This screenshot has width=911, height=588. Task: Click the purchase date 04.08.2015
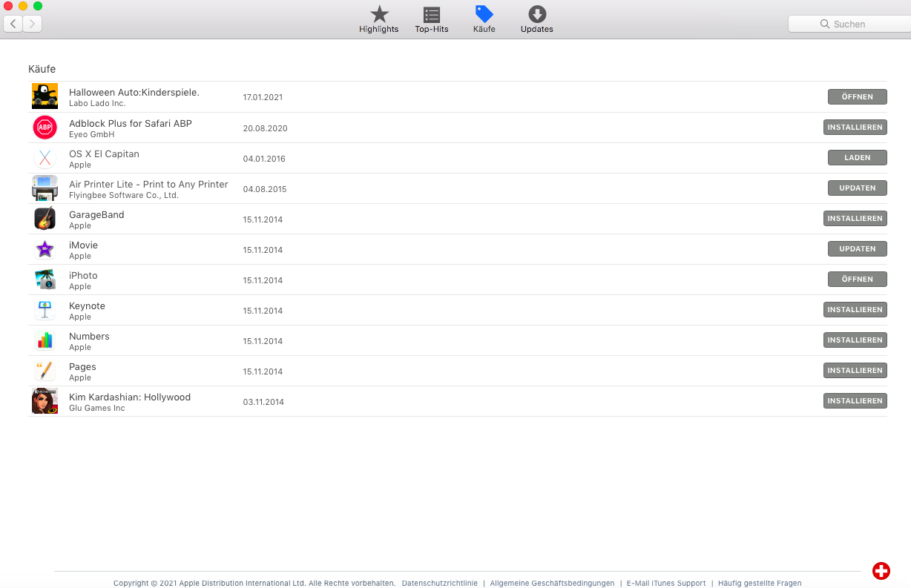[265, 189]
